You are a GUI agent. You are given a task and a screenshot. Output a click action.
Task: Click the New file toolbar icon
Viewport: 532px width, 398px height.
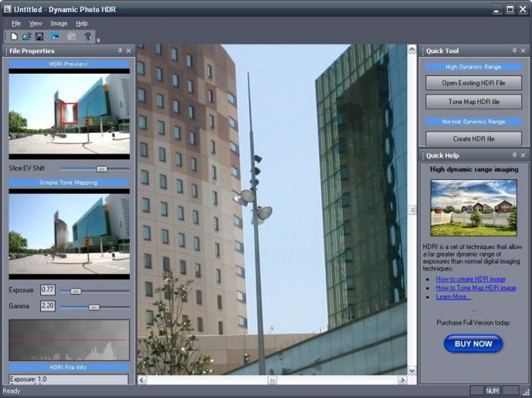click(x=14, y=36)
